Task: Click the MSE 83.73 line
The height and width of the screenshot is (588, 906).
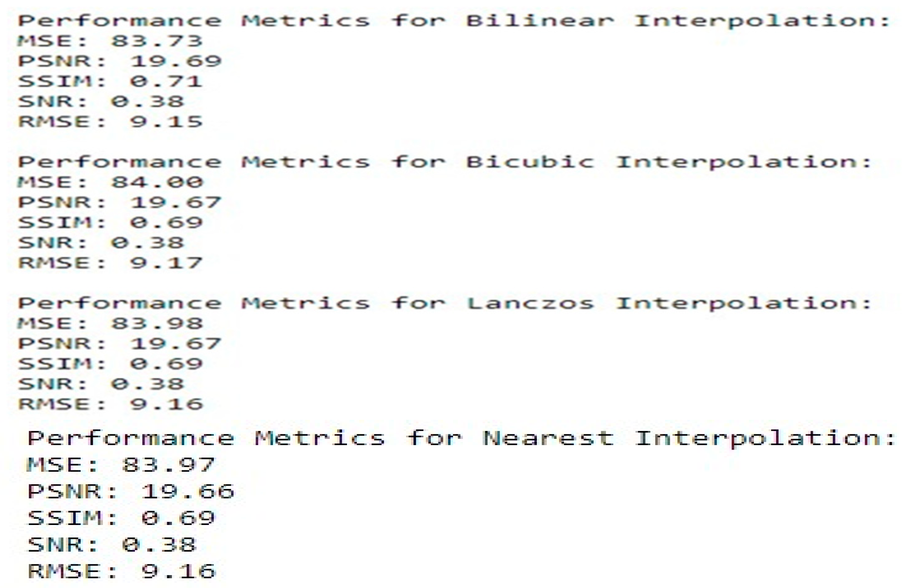Action: (x=110, y=41)
